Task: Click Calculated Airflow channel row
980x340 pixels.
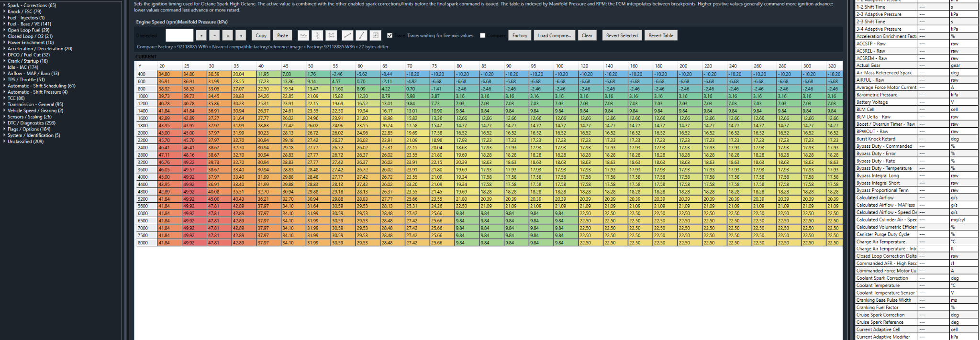Action: (x=916, y=197)
